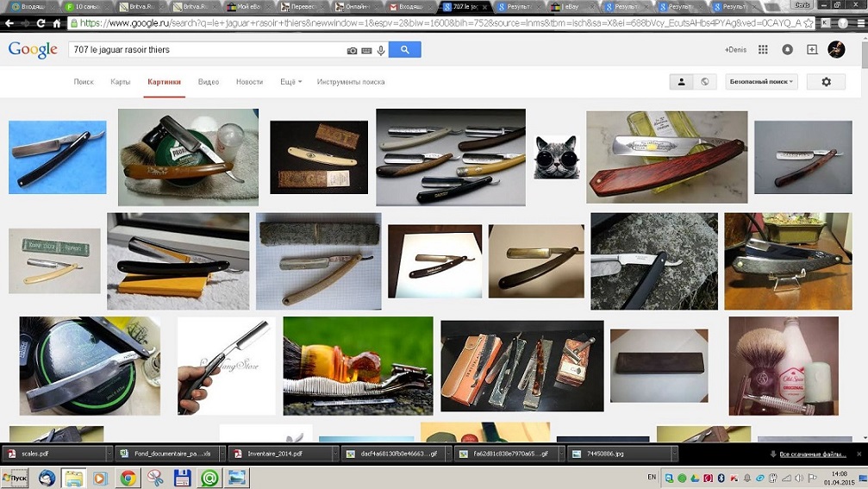Expand the 'Безопасный поиск' dropdown
Image resolution: width=868 pixels, height=489 pixels.
[762, 82]
